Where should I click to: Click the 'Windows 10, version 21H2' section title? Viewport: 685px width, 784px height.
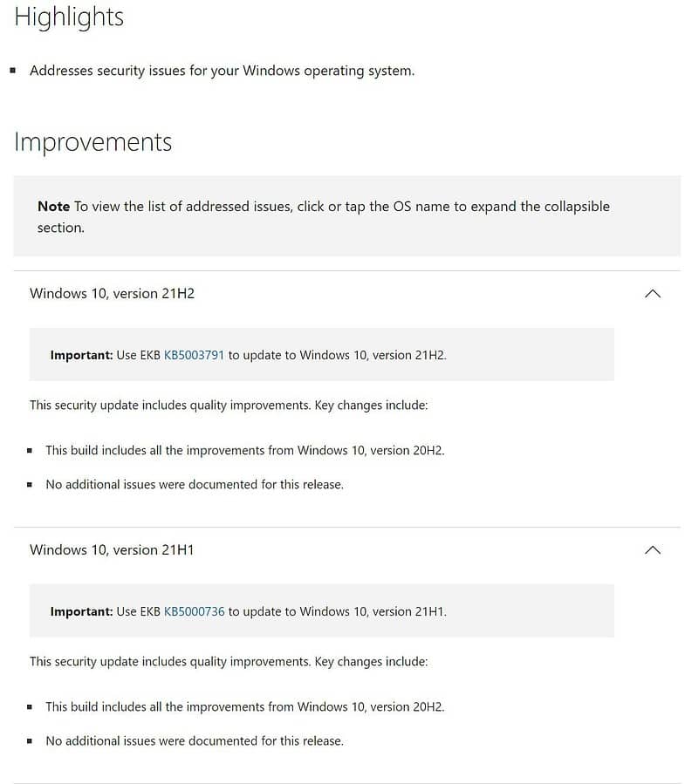pos(112,294)
